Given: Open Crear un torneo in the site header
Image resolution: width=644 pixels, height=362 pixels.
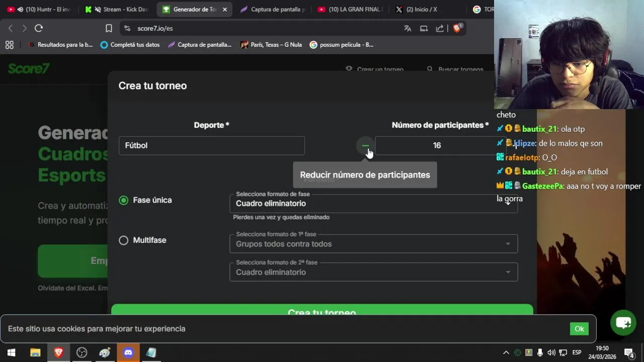Looking at the screenshot, I should 375,69.
